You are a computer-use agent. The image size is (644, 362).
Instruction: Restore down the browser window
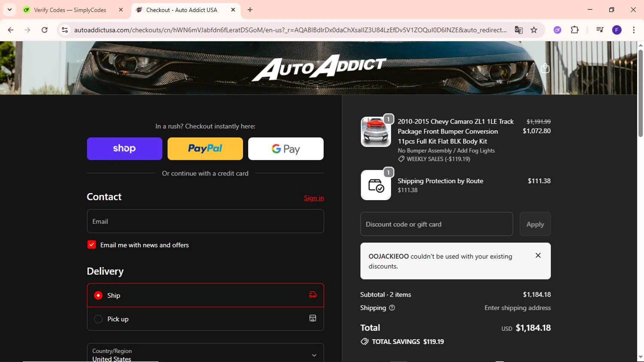(x=612, y=9)
